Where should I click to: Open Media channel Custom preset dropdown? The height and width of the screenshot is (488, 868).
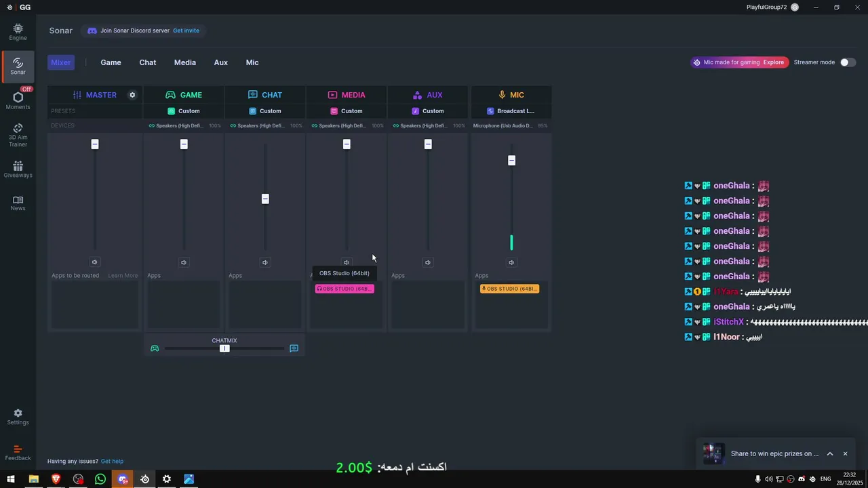coord(347,111)
